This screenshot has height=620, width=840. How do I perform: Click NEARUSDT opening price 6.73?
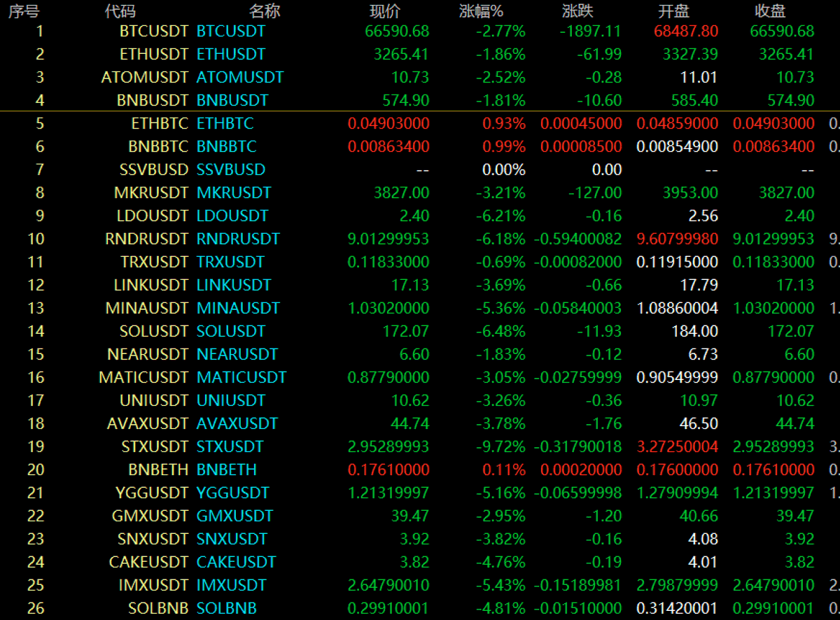703,354
